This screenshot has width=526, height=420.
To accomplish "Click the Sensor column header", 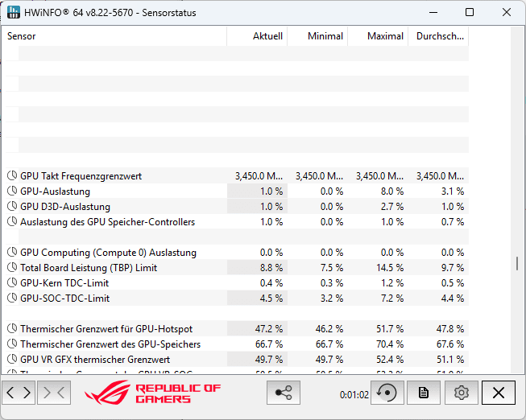I will click(116, 36).
